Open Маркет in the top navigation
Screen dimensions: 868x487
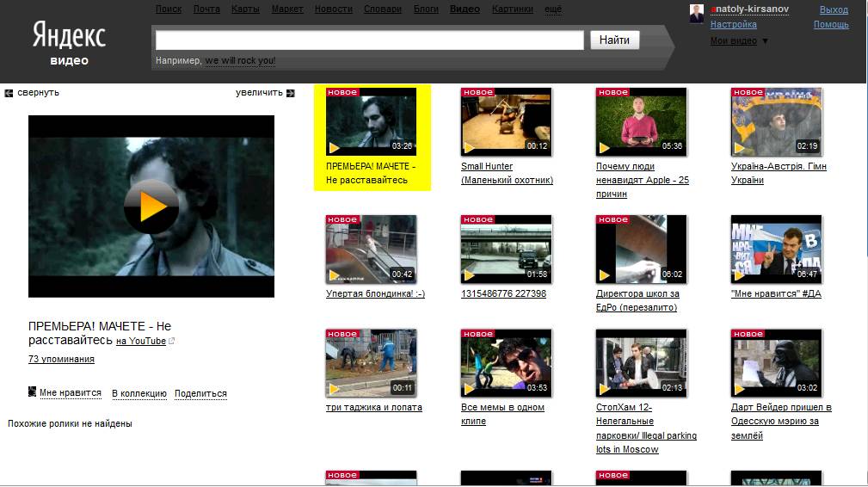pos(287,9)
